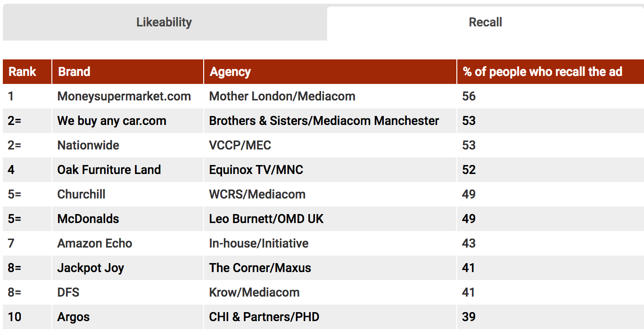Select the Moneysupermarket.com brand cell

coord(128,96)
